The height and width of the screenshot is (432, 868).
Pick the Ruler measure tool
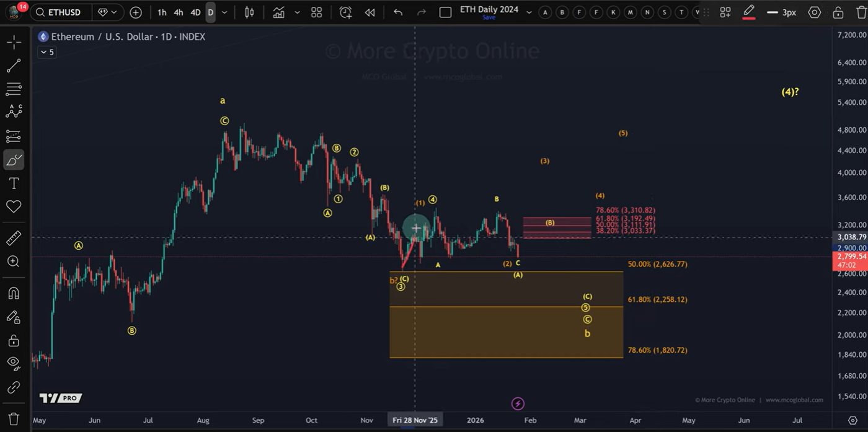[14, 237]
